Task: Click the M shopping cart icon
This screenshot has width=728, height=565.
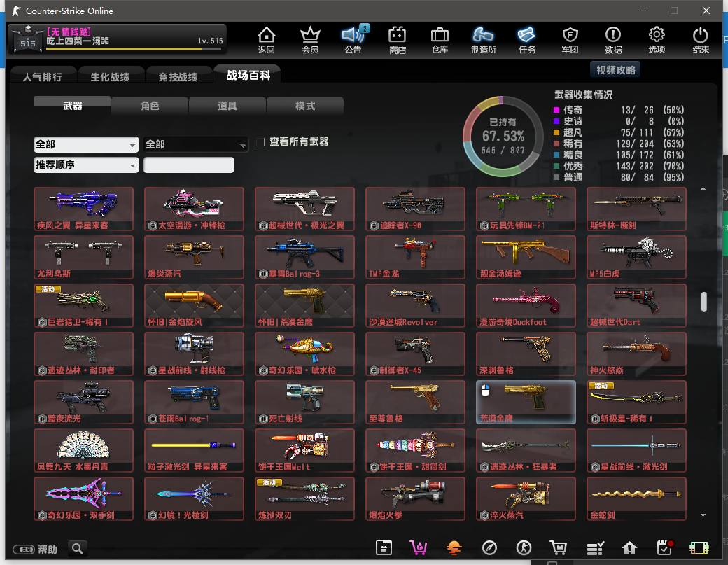Action: pyautogui.click(x=558, y=548)
